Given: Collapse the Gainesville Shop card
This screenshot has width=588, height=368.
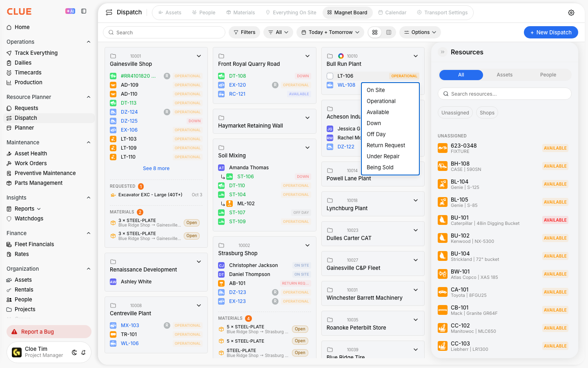Looking at the screenshot, I should 199,56.
